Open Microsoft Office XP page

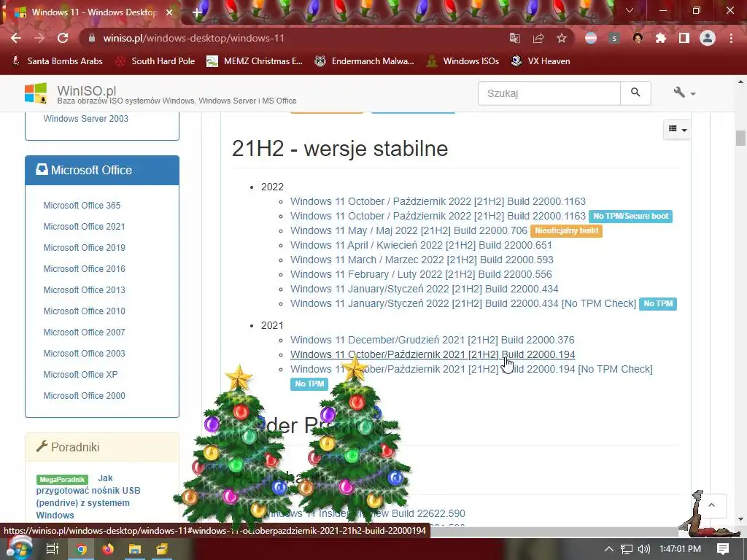click(80, 374)
